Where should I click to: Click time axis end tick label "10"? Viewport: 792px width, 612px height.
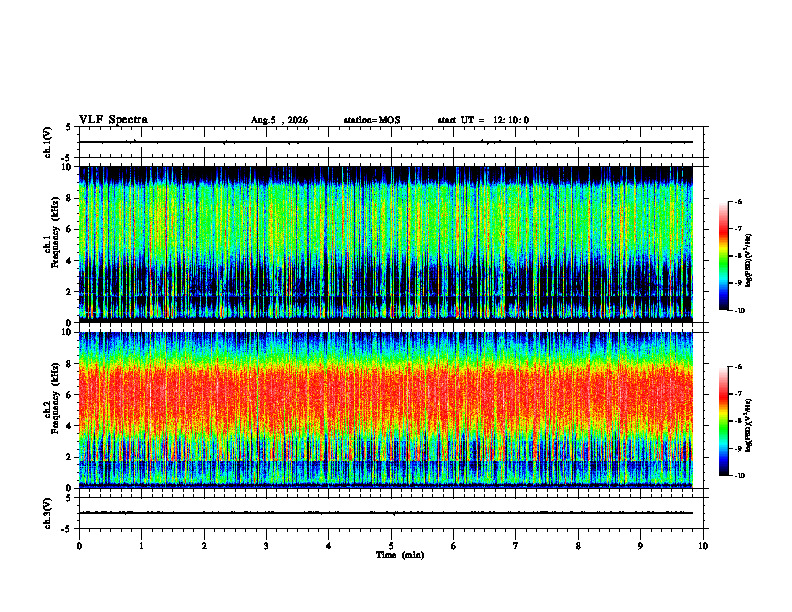[x=703, y=546]
